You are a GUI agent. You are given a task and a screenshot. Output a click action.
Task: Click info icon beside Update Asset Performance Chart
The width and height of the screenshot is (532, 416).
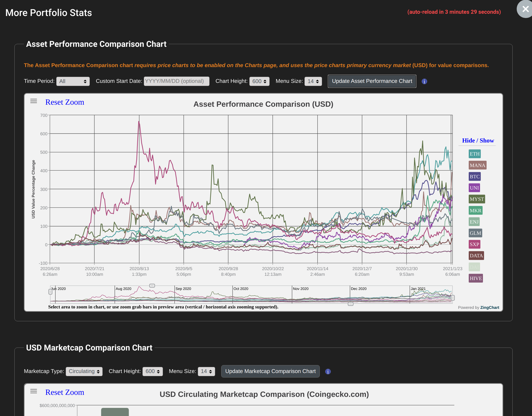pos(424,81)
